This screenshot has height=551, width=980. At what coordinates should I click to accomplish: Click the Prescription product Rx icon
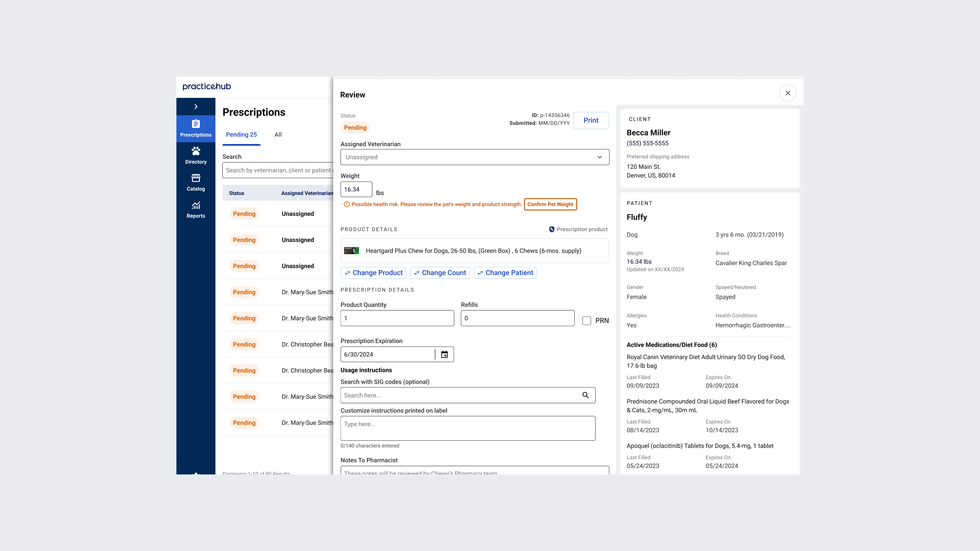click(x=552, y=229)
